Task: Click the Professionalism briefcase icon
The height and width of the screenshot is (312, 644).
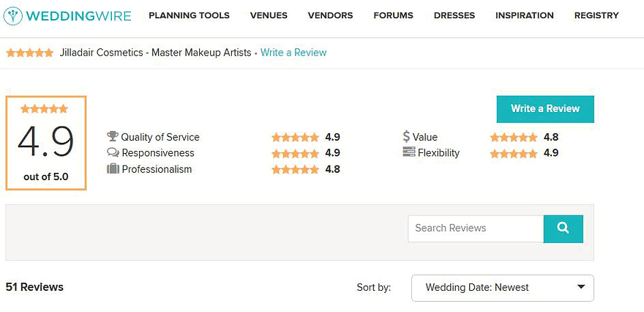Action: (113, 169)
